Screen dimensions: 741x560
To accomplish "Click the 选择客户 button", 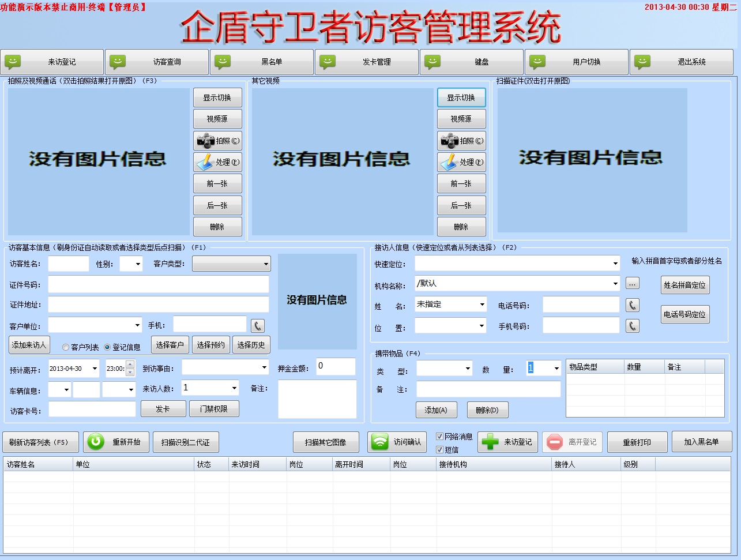I will (170, 345).
